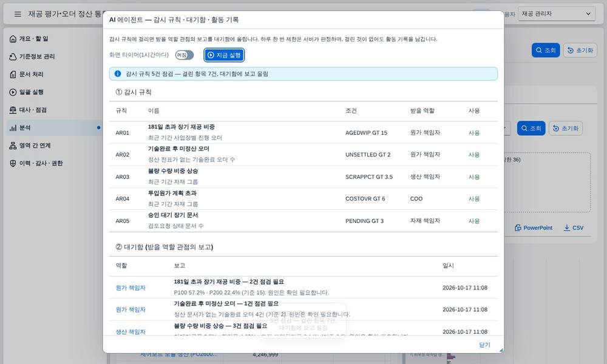607x364 pixels.
Task: Click report 불량 수량 비중 상승 — 3건 점검 필요
Action: click(220, 326)
